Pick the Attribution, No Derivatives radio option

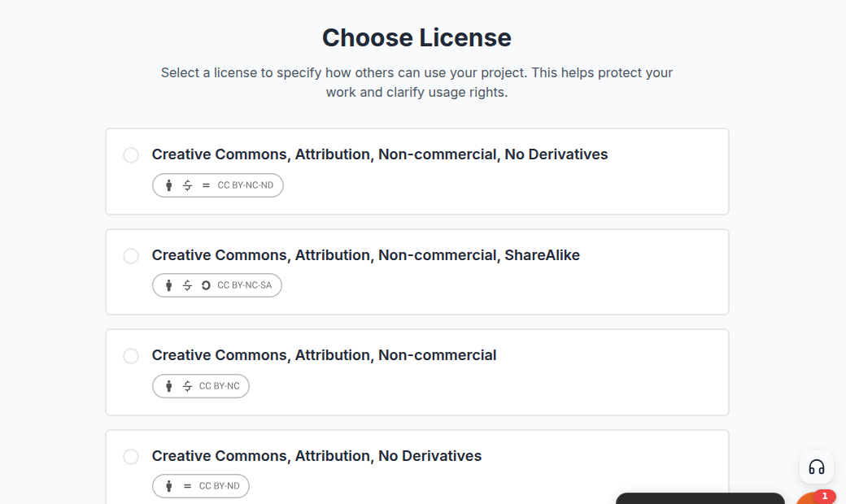click(x=131, y=457)
